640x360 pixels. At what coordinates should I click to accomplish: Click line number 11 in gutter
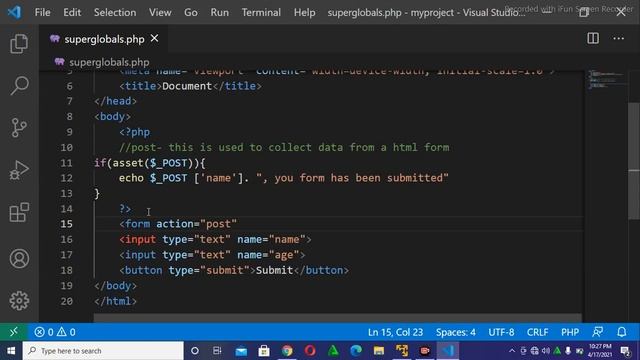[x=67, y=163]
